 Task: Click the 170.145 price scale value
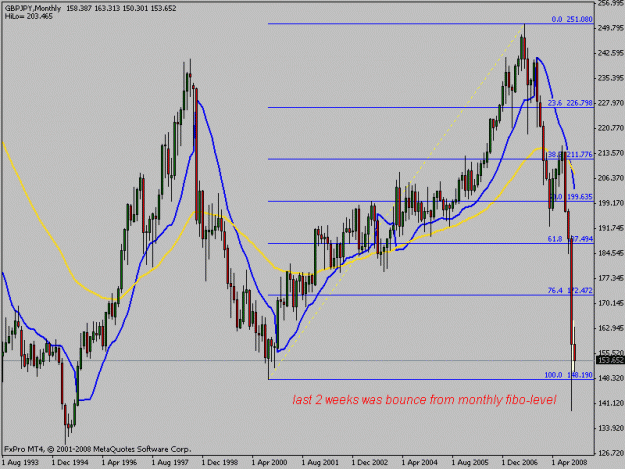point(610,303)
